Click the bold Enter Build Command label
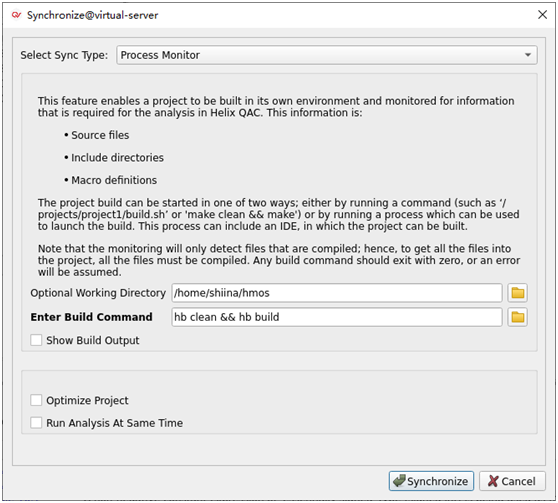Image resolution: width=558 pixels, height=503 pixels. 91,317
